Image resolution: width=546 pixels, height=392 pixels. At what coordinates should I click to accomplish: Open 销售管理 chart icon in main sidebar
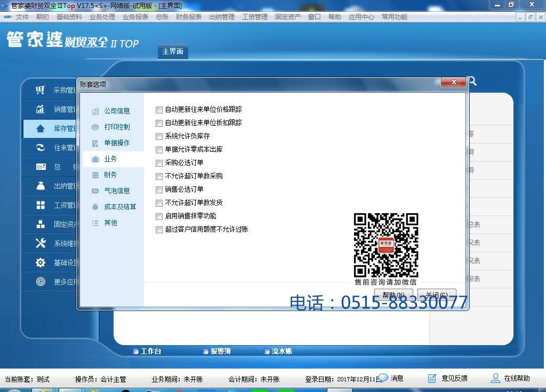pyautogui.click(x=41, y=109)
